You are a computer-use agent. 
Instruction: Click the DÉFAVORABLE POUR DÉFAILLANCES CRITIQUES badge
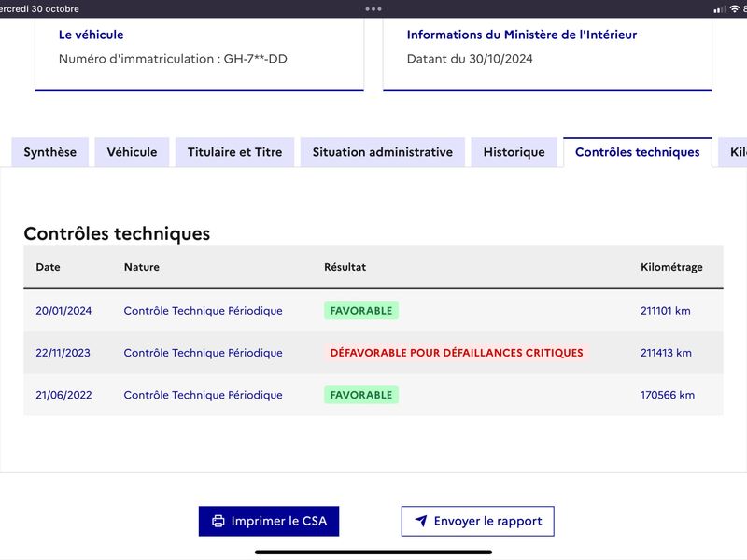click(457, 353)
